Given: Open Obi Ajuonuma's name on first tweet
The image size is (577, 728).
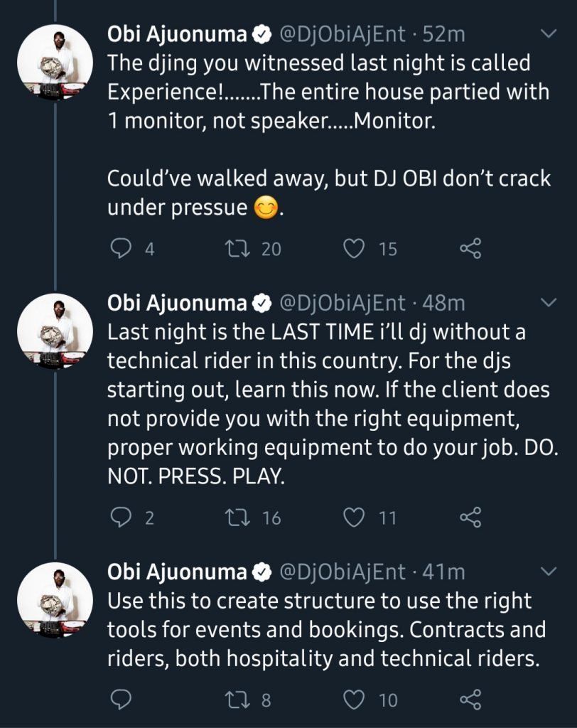Looking at the screenshot, I should coord(176,34).
